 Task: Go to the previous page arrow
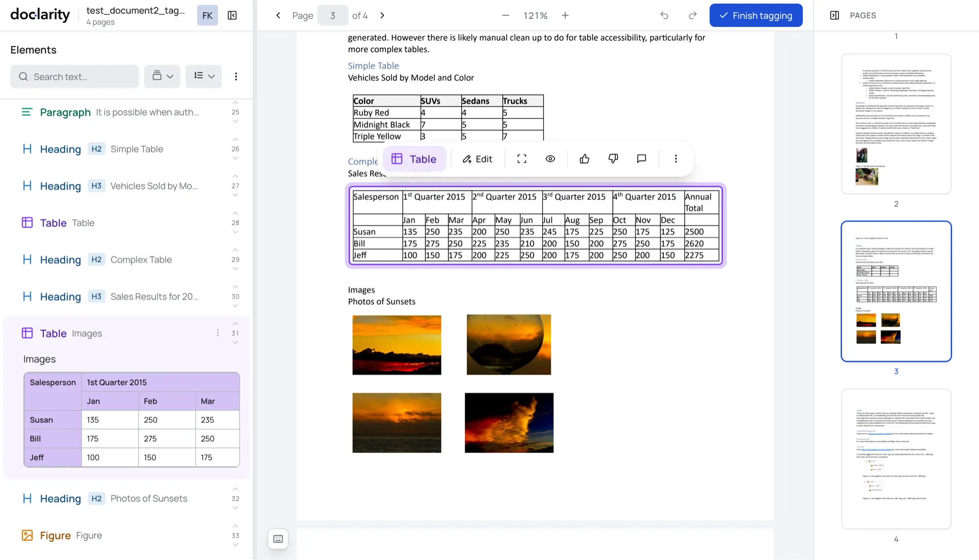point(278,15)
